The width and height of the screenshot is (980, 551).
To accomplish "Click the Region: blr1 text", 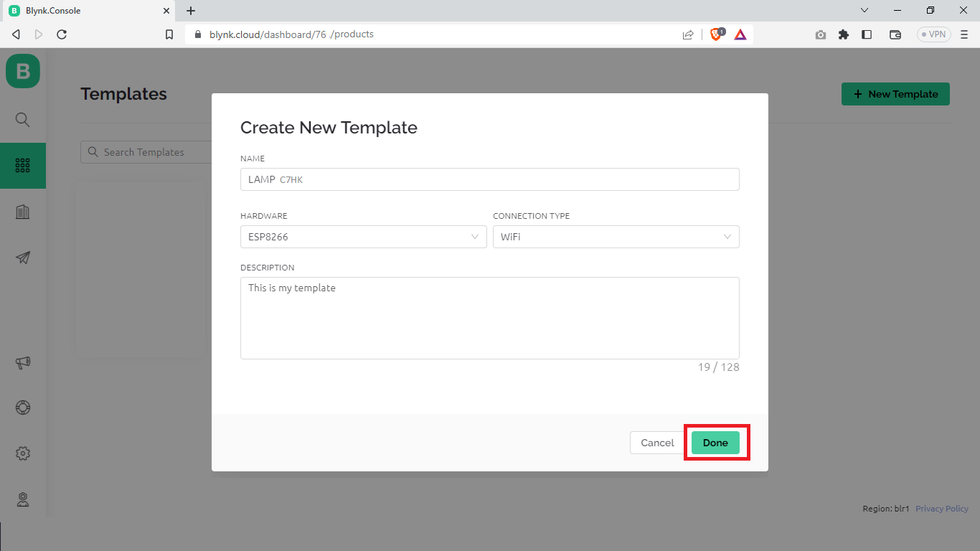I will [x=886, y=509].
